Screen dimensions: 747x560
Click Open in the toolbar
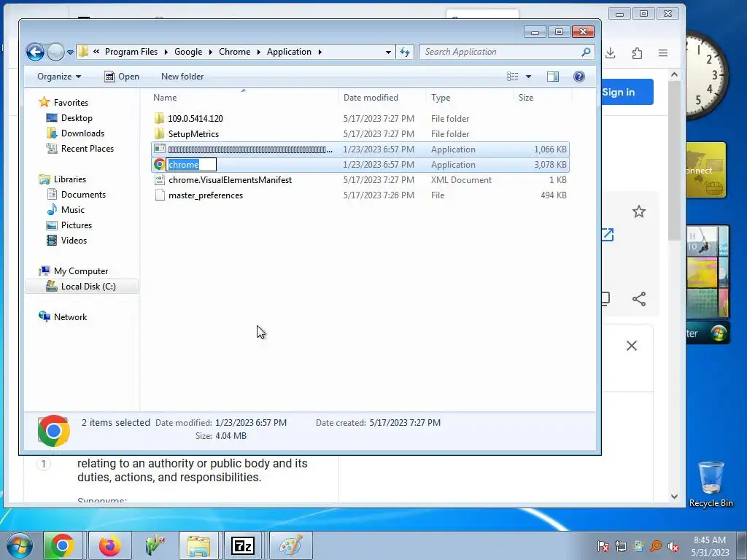[122, 77]
